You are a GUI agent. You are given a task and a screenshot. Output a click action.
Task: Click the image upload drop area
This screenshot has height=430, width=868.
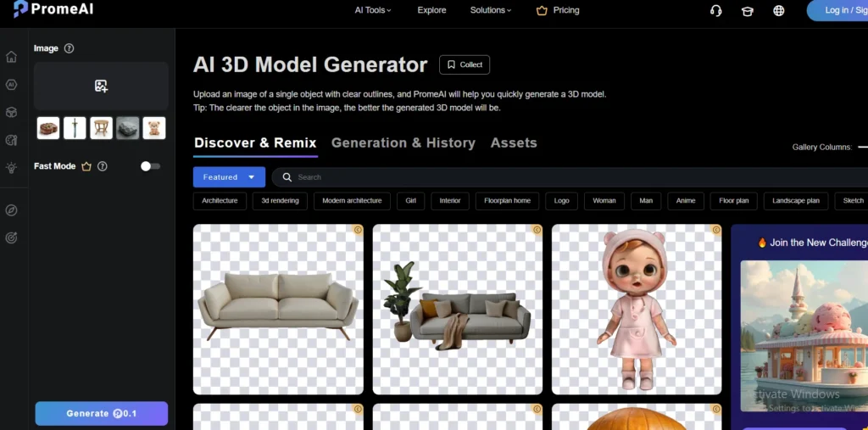point(101,86)
